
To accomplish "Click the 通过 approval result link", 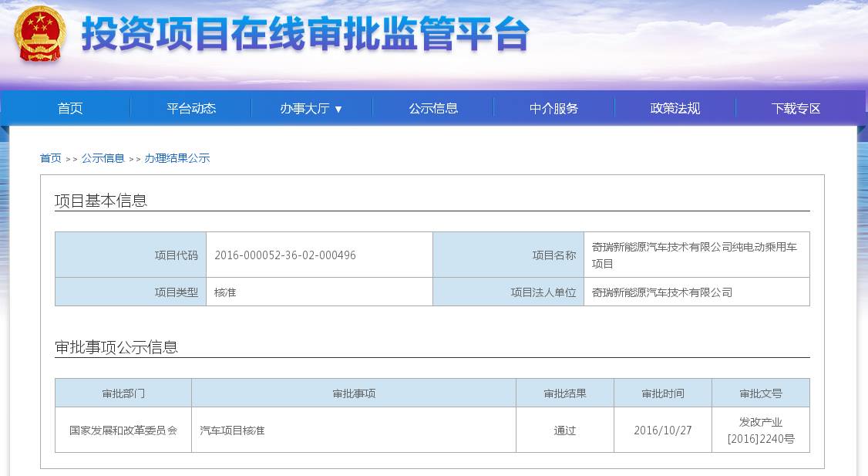I will click(x=565, y=430).
